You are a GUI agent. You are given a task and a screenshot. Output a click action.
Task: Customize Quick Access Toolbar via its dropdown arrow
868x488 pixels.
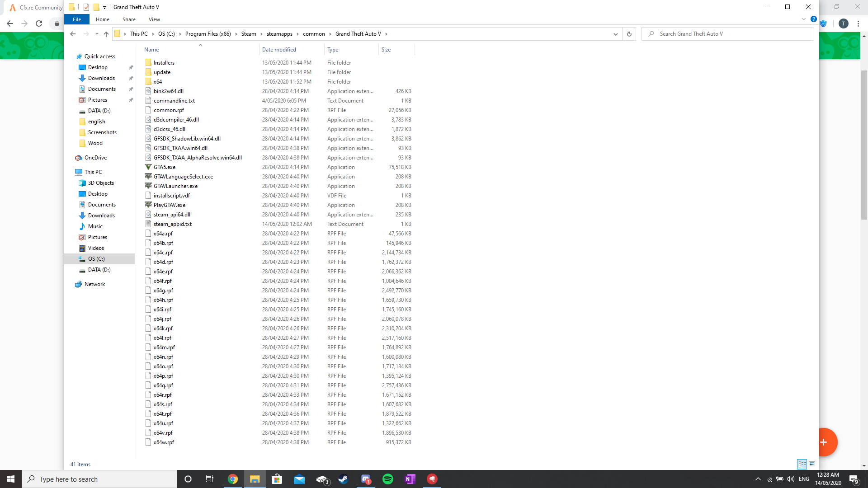point(105,7)
